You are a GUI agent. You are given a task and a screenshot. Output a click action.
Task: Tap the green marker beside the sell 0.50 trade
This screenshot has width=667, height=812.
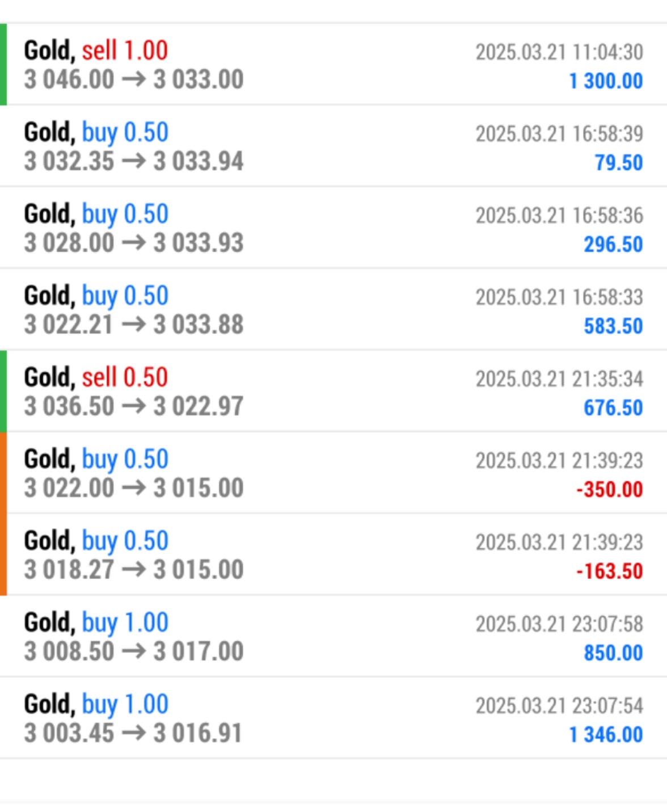click(x=3, y=391)
